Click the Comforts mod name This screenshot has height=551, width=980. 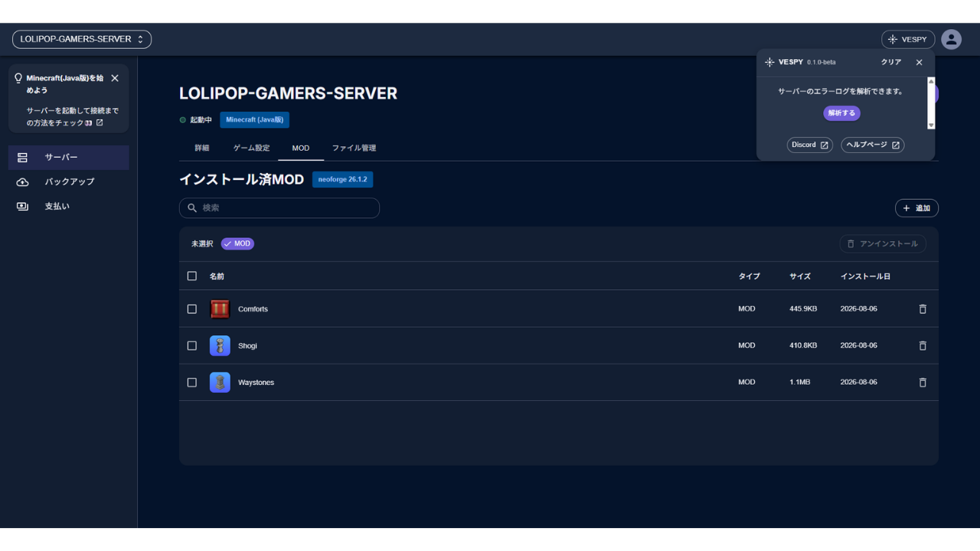(x=253, y=309)
